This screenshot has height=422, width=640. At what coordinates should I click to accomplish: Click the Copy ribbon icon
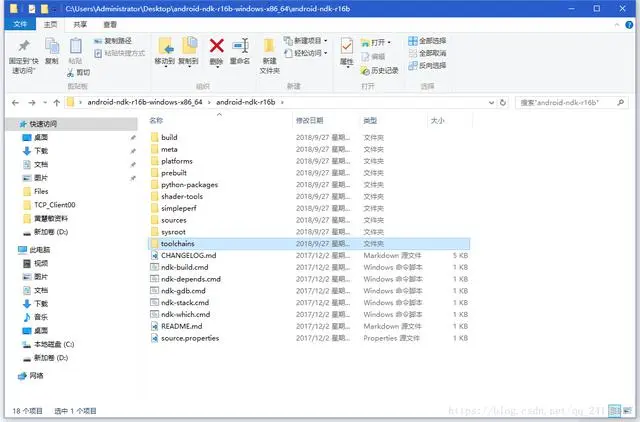tap(52, 46)
